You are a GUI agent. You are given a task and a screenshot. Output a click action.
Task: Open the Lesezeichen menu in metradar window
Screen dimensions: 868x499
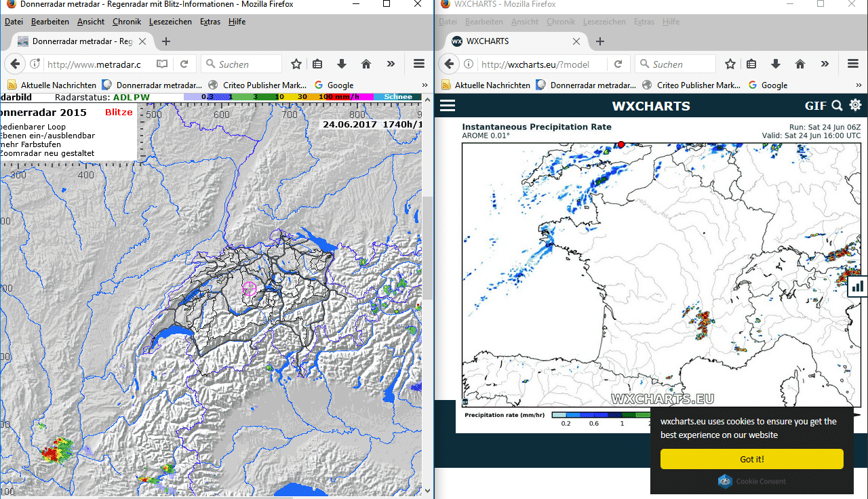pyautogui.click(x=170, y=22)
